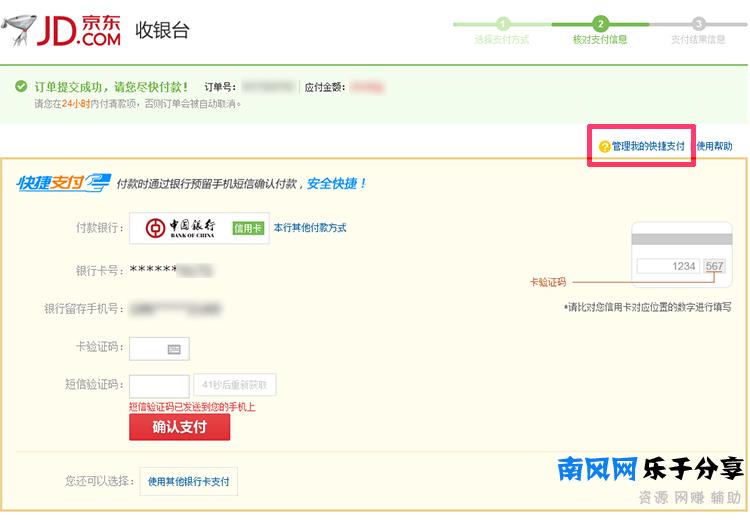Open the virtual keyboard icon in 卡验证码 field
750x520 pixels.
pos(174,350)
